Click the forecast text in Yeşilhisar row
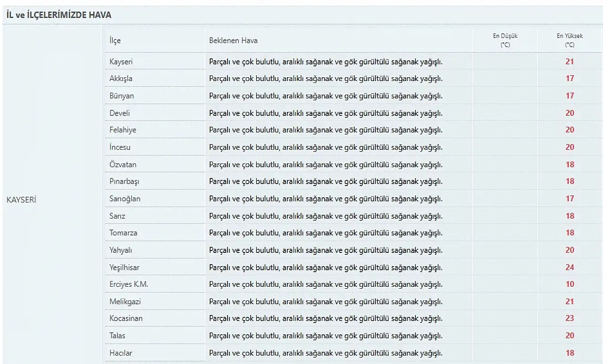Viewport: 603px width, 364px height. click(x=326, y=267)
